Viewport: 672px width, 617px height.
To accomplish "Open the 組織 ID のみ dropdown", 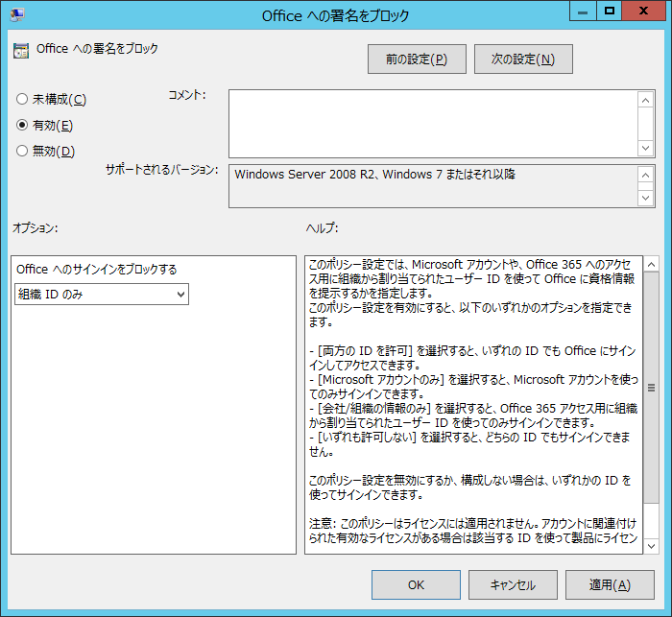I will click(102, 295).
